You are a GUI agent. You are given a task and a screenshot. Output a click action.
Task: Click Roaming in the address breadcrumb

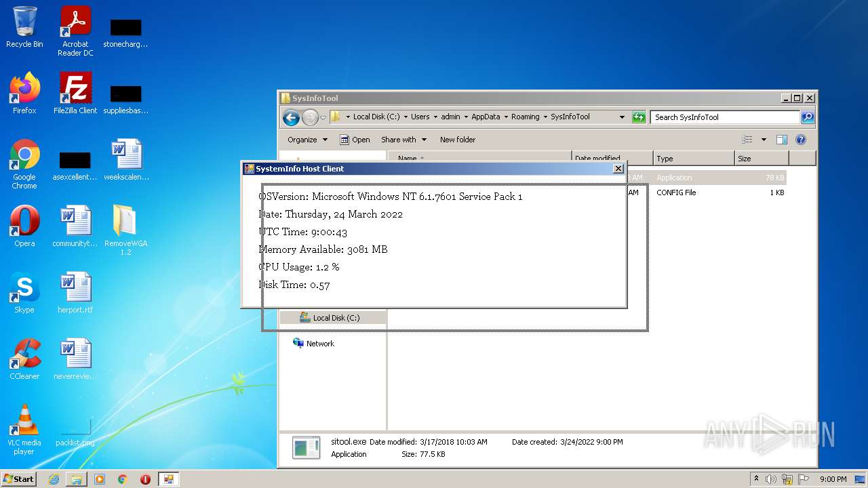click(x=526, y=117)
